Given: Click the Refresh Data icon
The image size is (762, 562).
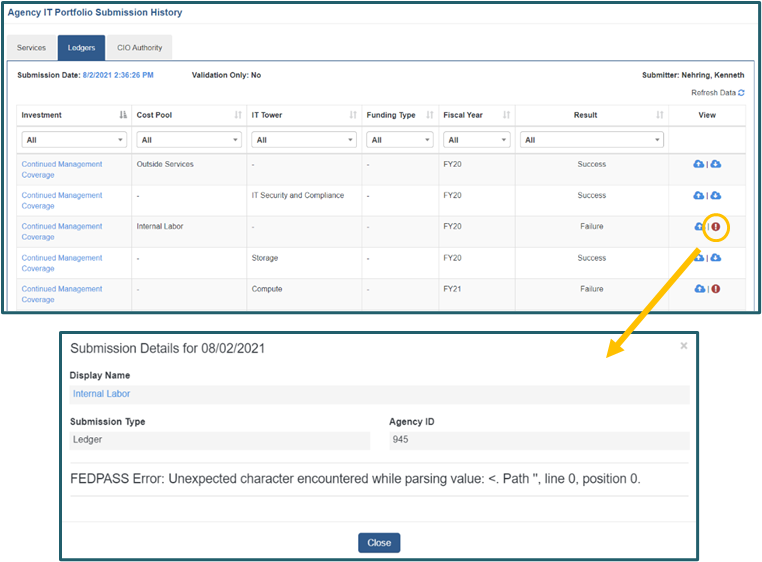Looking at the screenshot, I should pos(741,93).
